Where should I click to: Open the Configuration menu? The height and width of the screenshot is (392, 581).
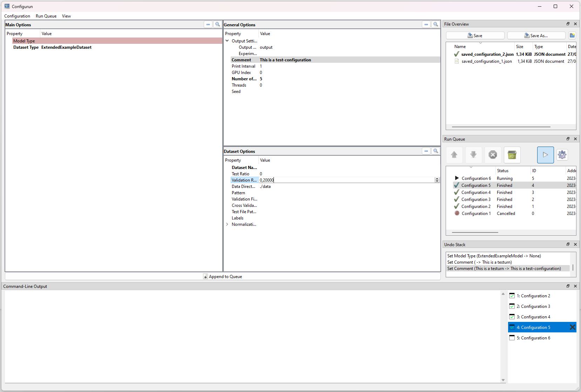tap(17, 16)
